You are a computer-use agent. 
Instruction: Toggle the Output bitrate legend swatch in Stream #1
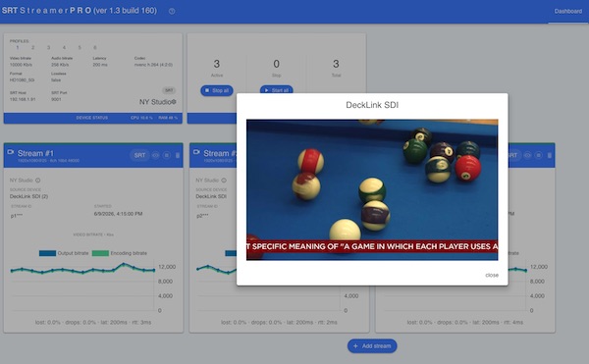(x=47, y=253)
